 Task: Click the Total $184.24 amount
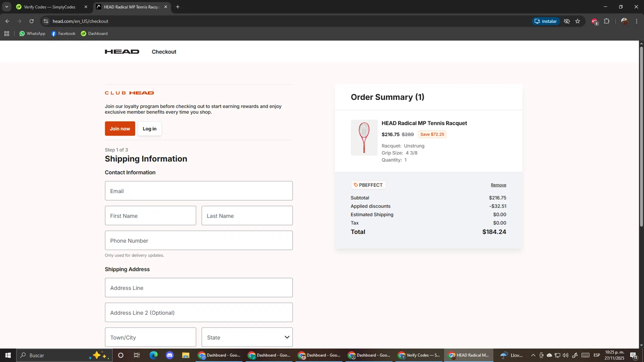[494, 232]
